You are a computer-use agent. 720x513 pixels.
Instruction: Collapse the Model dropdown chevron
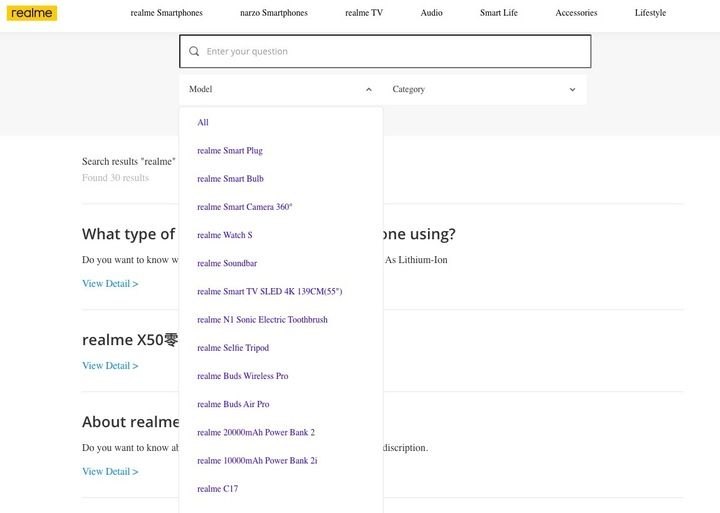369,90
